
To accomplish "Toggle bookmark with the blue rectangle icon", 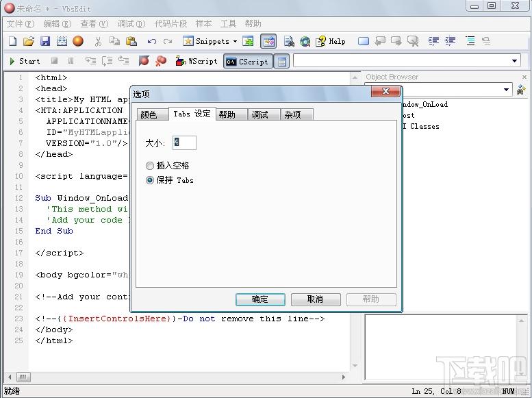I will pos(364,41).
